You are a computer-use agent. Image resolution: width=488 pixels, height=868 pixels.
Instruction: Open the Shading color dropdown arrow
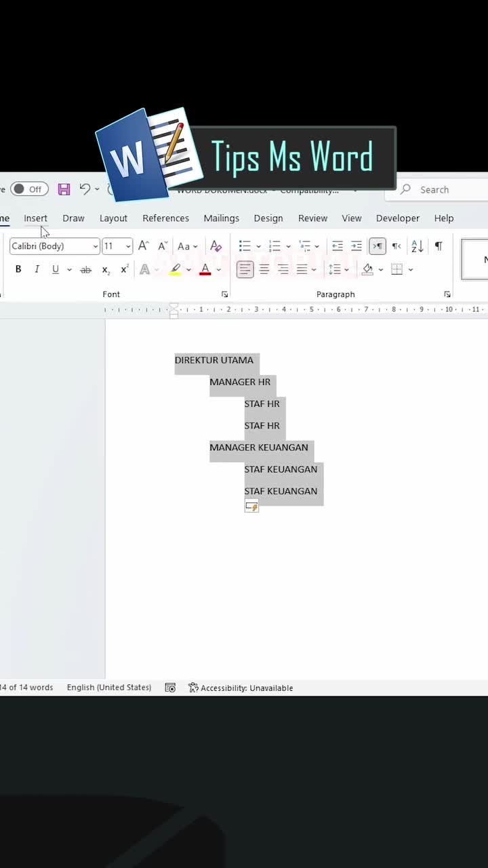pyautogui.click(x=381, y=270)
